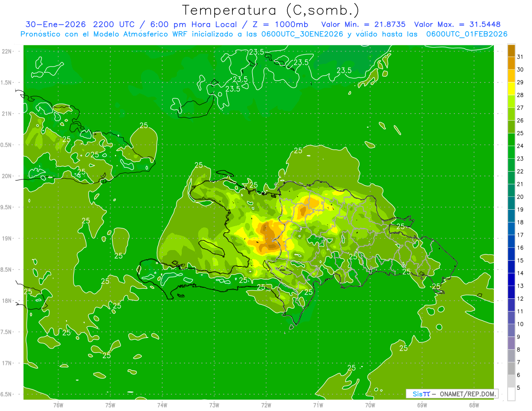The width and height of the screenshot is (532, 411).
Task: Click the teal legend band between 19 and 20
Action: [x=512, y=203]
